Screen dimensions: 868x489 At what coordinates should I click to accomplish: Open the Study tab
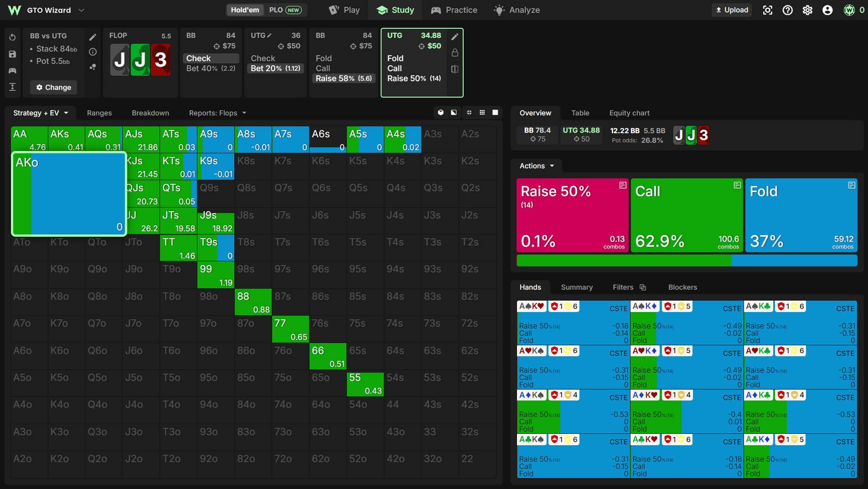pyautogui.click(x=396, y=10)
